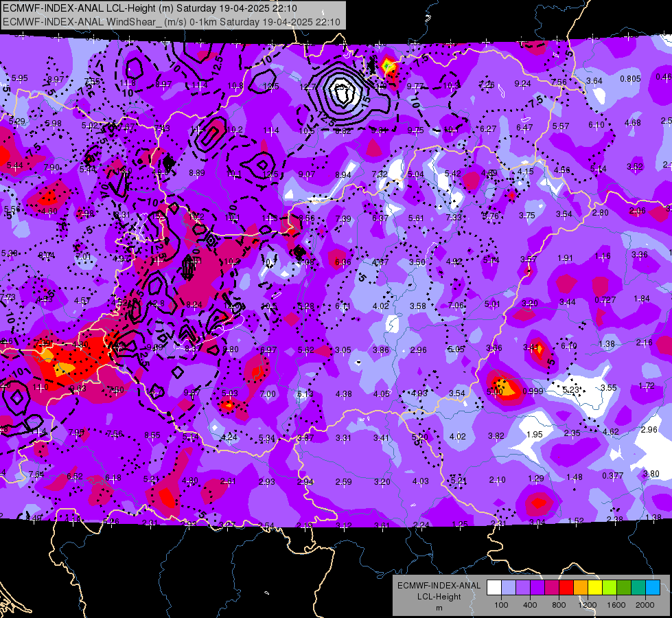This screenshot has width=672, height=618.
Task: Click the 2000 legend scale label
Action: (x=645, y=605)
